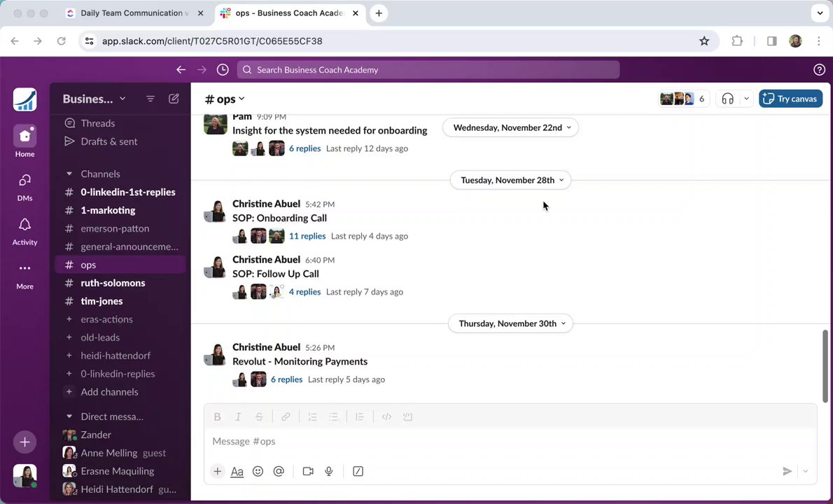The width and height of the screenshot is (833, 504).
Task: Click the message list scrollbar
Action: [x=825, y=366]
